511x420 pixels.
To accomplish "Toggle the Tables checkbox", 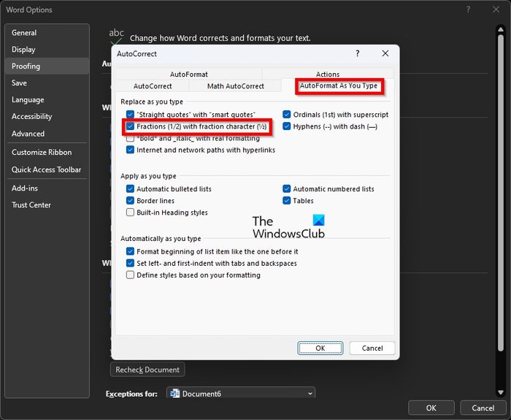I will 286,201.
